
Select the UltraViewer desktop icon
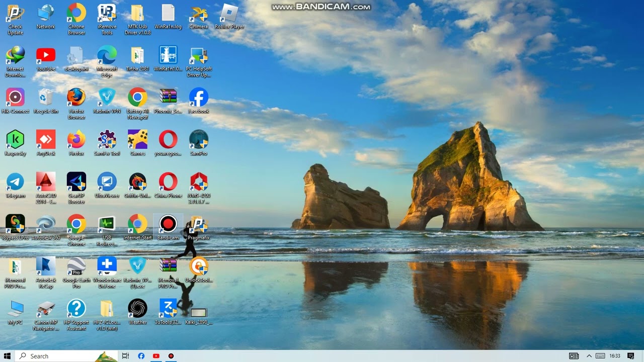click(107, 182)
